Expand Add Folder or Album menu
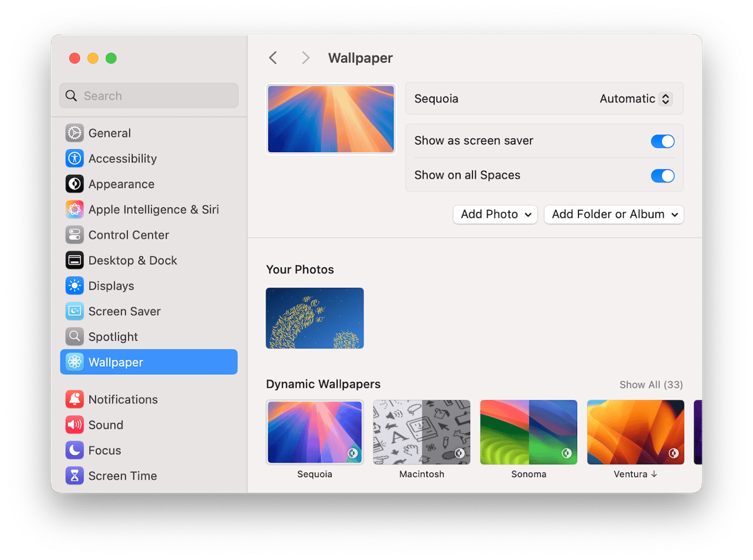This screenshot has height=560, width=753. click(614, 215)
